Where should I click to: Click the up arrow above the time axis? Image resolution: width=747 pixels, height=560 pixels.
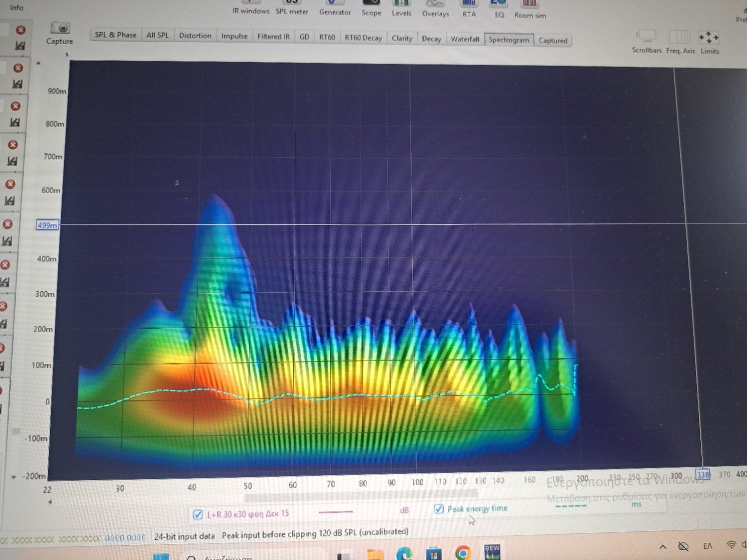point(38,63)
